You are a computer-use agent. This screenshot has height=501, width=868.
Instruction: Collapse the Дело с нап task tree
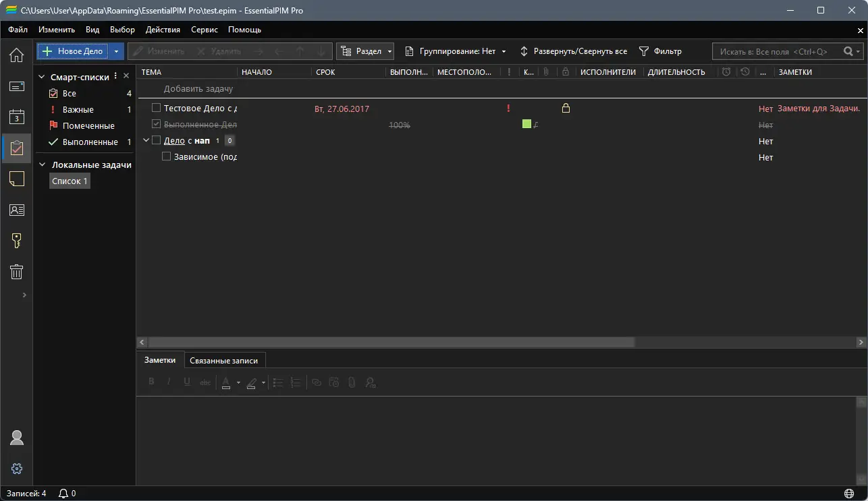click(146, 140)
